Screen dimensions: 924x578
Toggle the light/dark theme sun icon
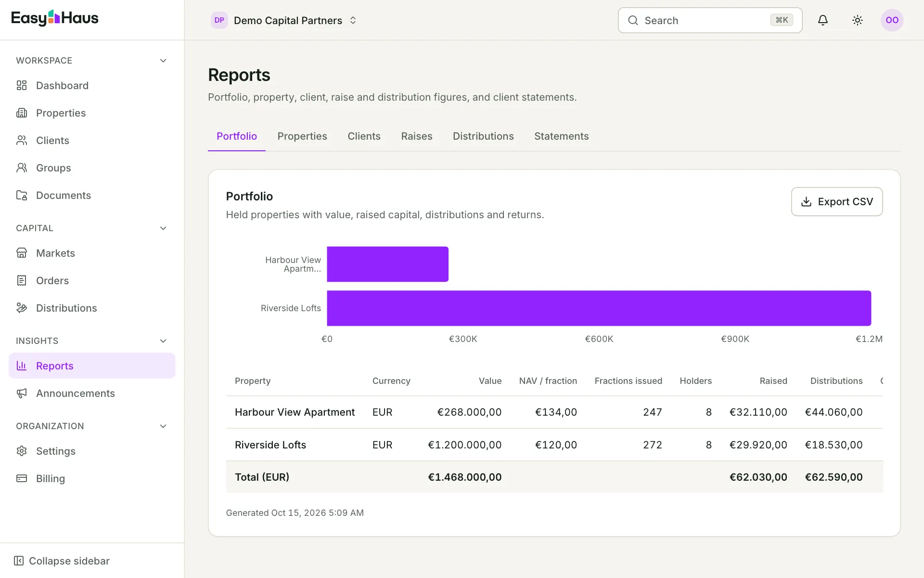pos(858,20)
